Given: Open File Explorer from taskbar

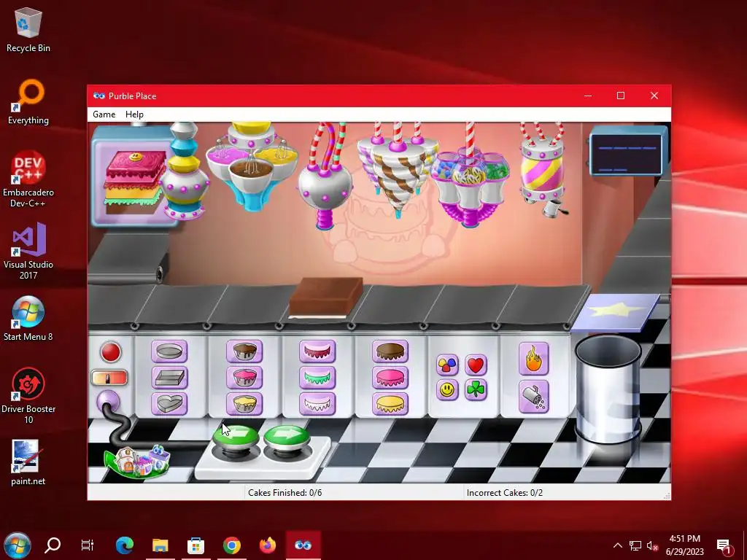Looking at the screenshot, I should pyautogui.click(x=160, y=545).
